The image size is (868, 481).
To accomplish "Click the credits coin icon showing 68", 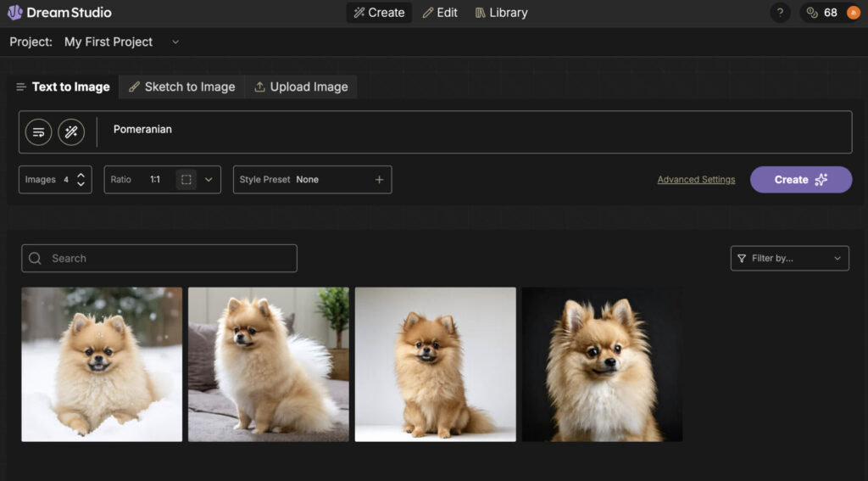I will [x=812, y=13].
